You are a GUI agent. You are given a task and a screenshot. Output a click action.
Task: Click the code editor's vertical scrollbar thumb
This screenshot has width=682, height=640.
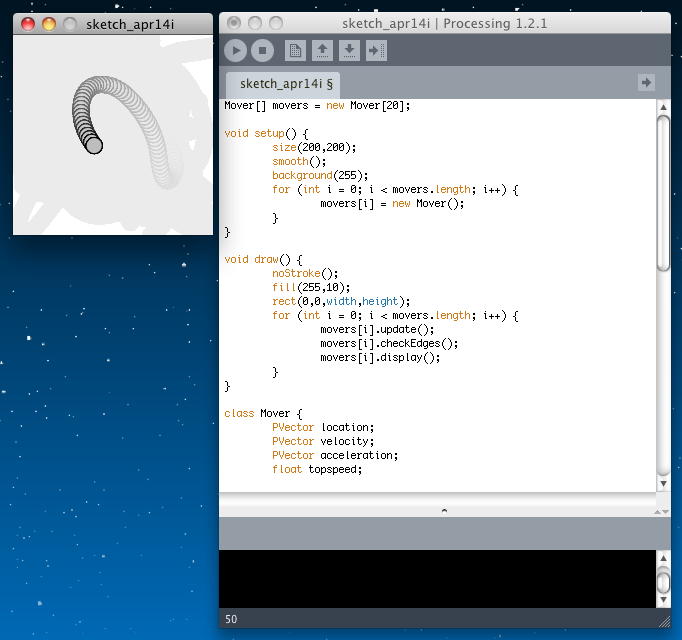pos(663,190)
